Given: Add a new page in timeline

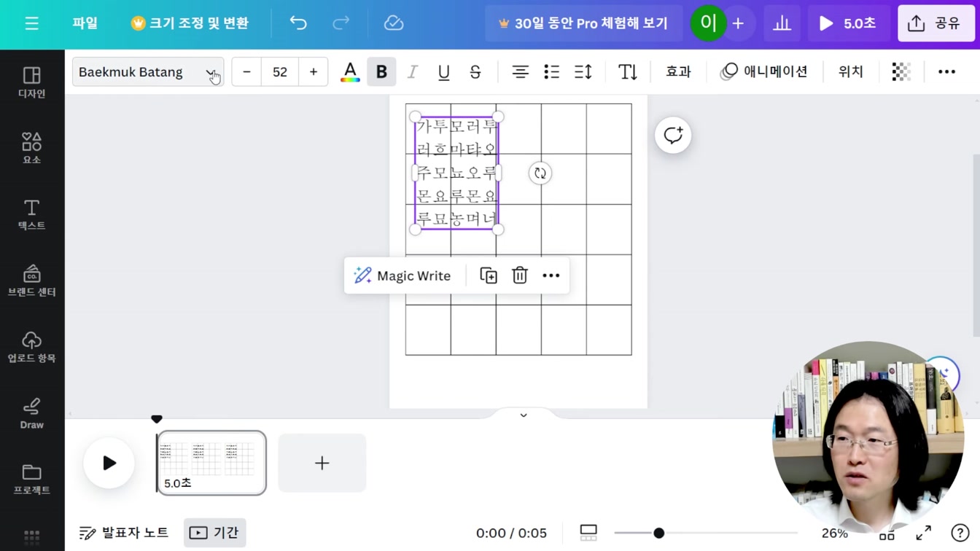Looking at the screenshot, I should pos(322,463).
